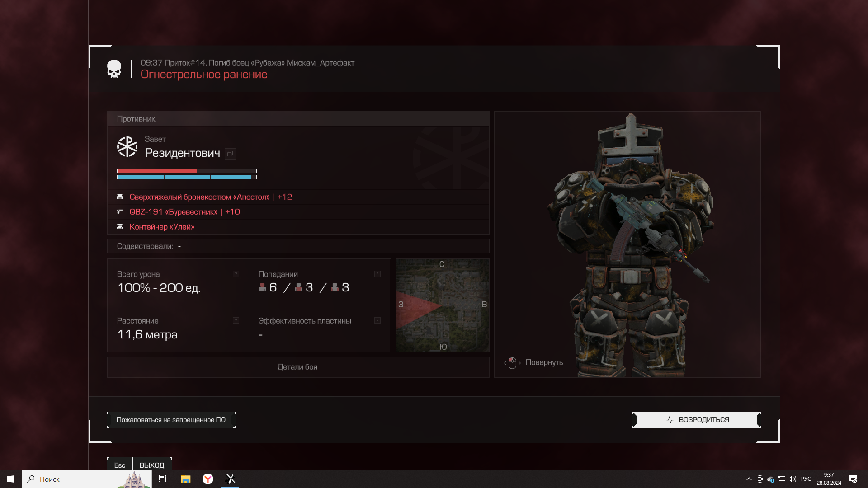Open help icon for Попаданий
This screenshot has width=868, height=488.
tap(377, 274)
